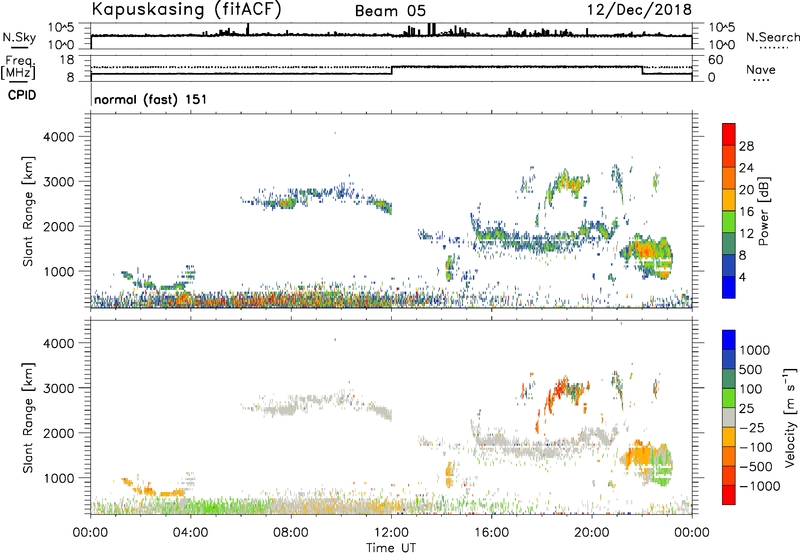Click the gray segment of velocity colorbar
This screenshot has width=800, height=554.
point(729,418)
